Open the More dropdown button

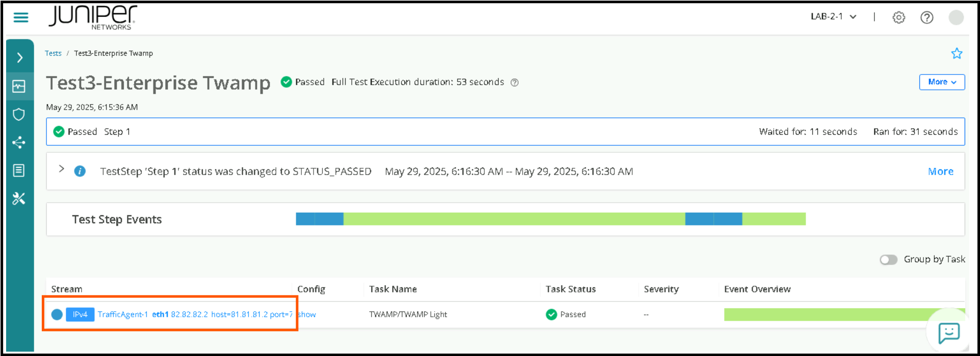941,82
